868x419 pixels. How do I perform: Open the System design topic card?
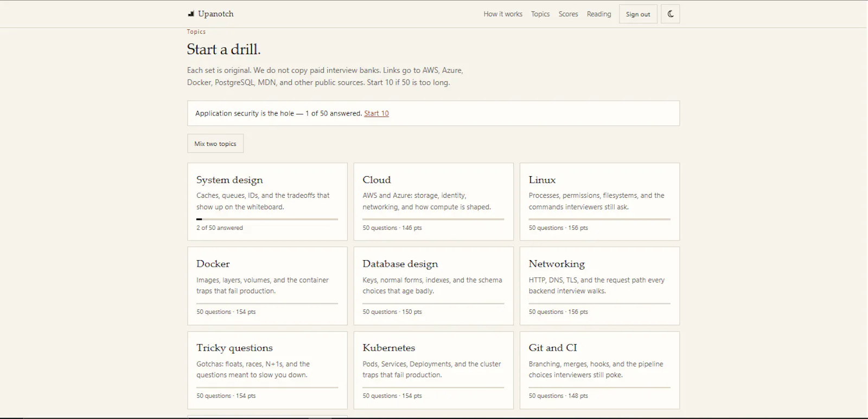(x=267, y=202)
